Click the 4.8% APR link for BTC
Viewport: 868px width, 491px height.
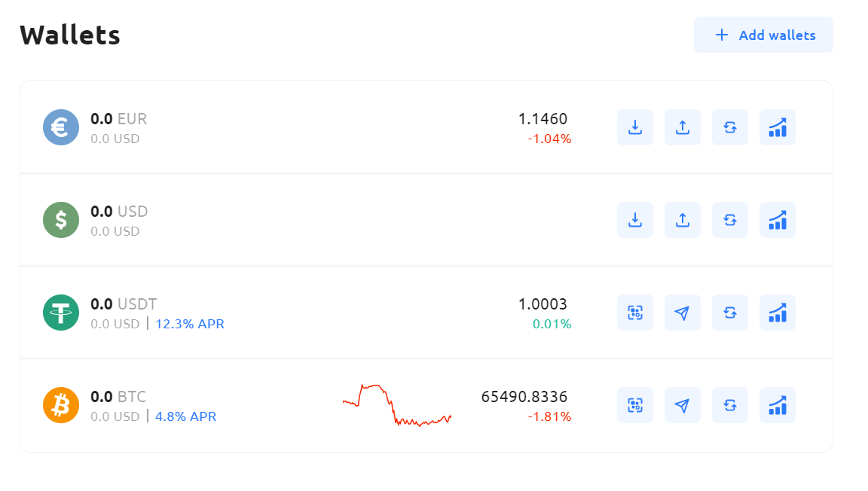pos(186,416)
